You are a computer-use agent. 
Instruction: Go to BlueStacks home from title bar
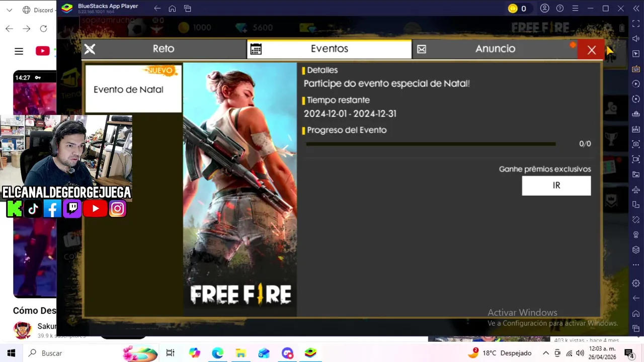[x=172, y=9]
